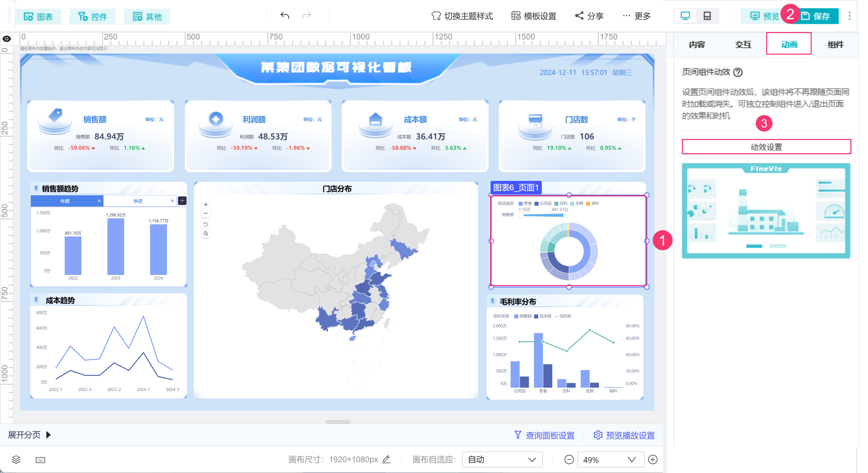
Task: Select the 季度 tab in sales trend
Action: click(x=138, y=201)
